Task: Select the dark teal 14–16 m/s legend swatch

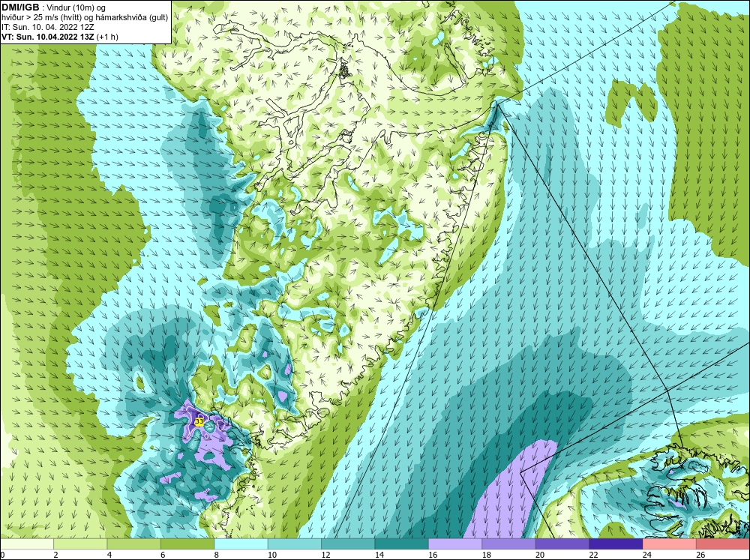Action: (x=402, y=544)
